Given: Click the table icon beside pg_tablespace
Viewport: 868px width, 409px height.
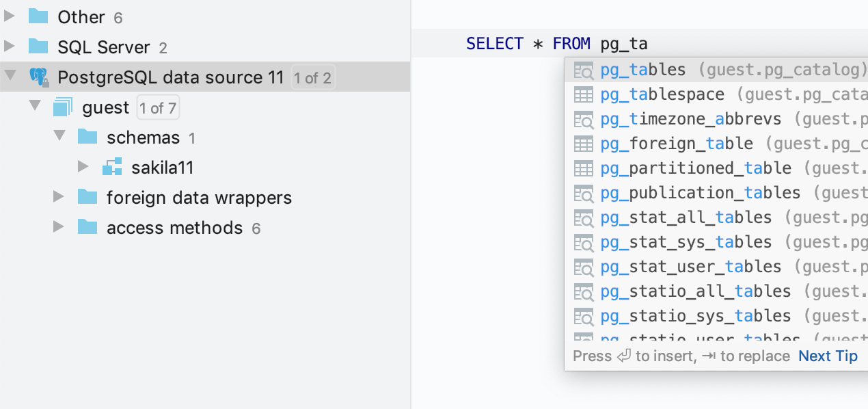Looking at the screenshot, I should click(x=584, y=94).
